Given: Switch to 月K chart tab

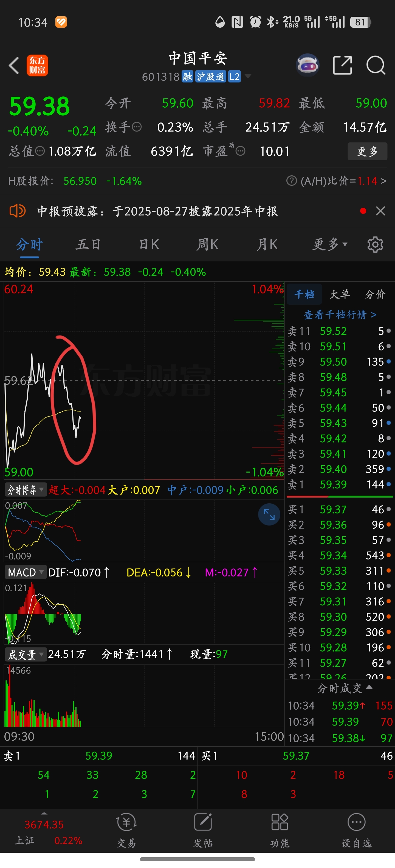Looking at the screenshot, I should [x=267, y=244].
